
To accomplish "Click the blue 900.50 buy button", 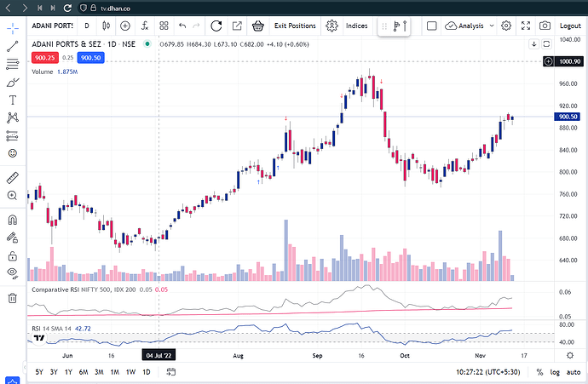I will point(90,58).
